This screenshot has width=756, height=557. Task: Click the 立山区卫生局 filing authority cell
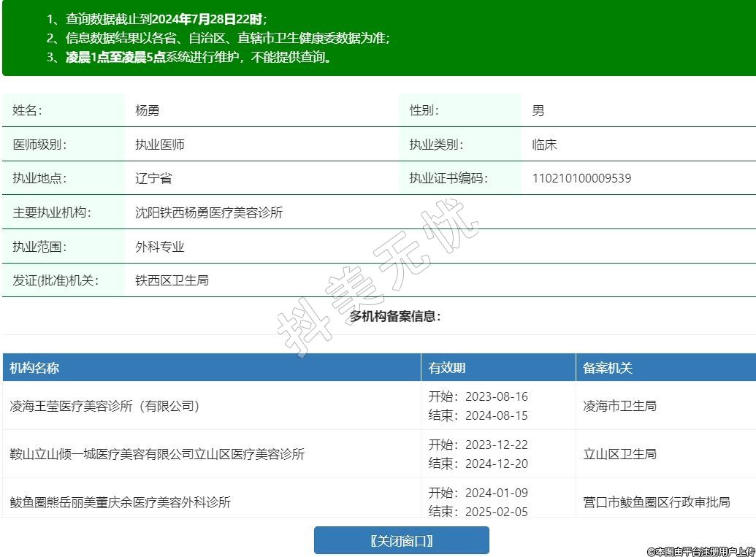(x=619, y=454)
